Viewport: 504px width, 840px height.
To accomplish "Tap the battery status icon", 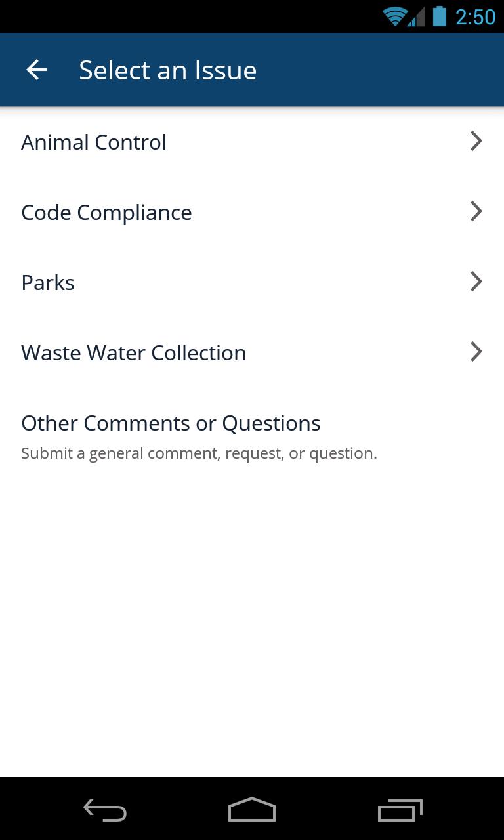I will [x=439, y=16].
